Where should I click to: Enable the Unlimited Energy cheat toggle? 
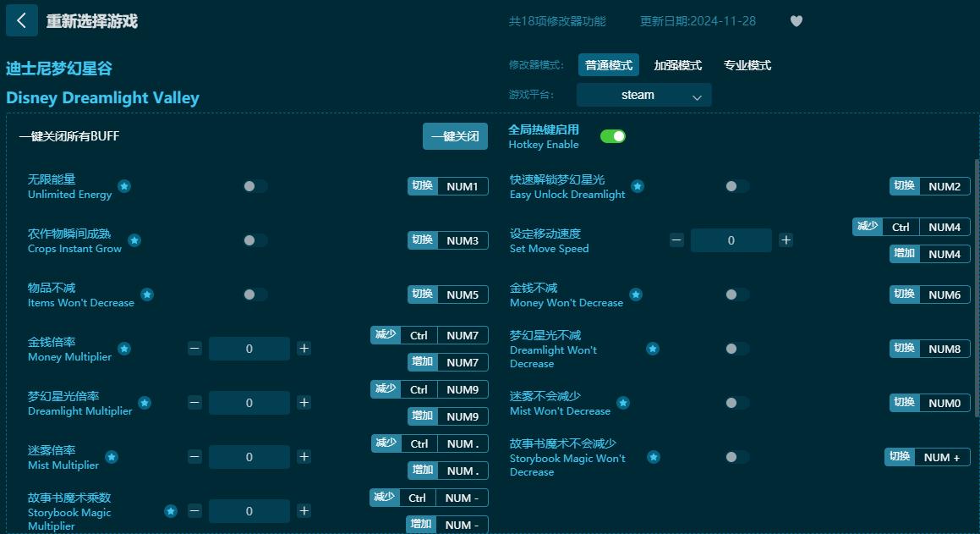[x=254, y=185]
